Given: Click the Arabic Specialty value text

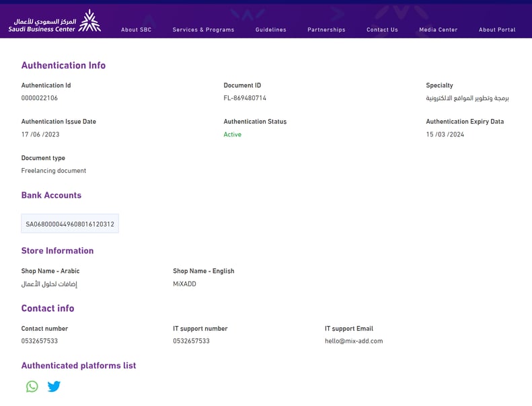Looking at the screenshot, I should 467,98.
